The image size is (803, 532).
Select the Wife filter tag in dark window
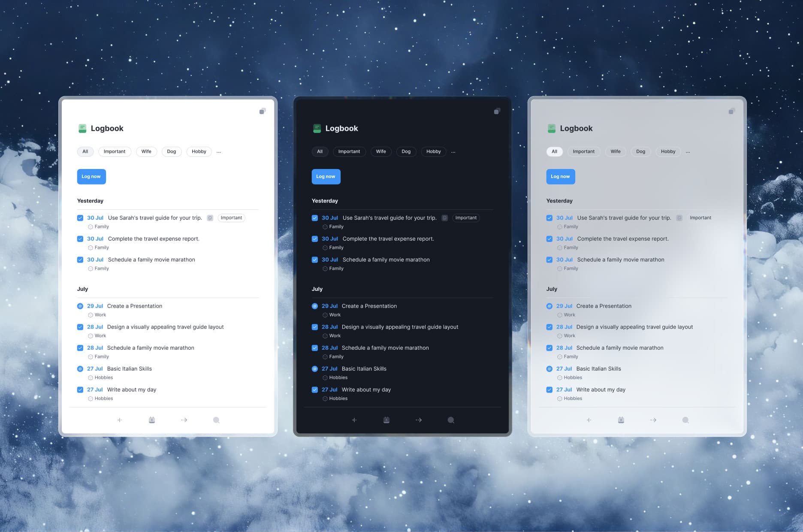[381, 151]
